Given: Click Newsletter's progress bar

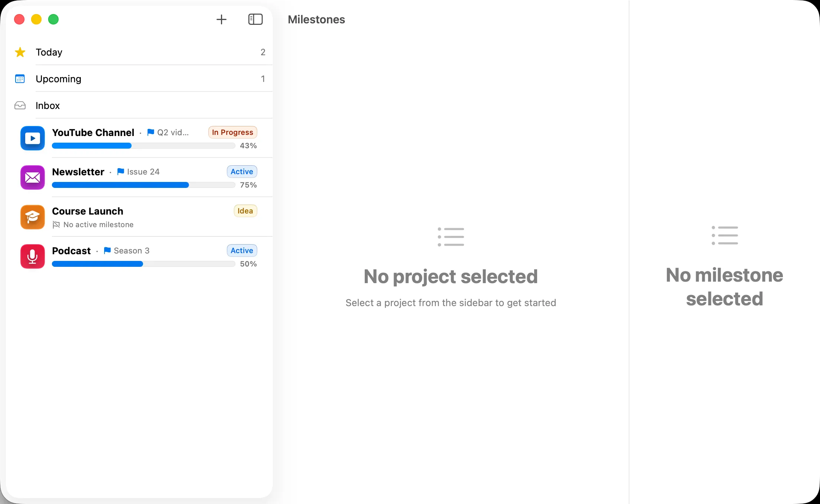Looking at the screenshot, I should (x=143, y=185).
